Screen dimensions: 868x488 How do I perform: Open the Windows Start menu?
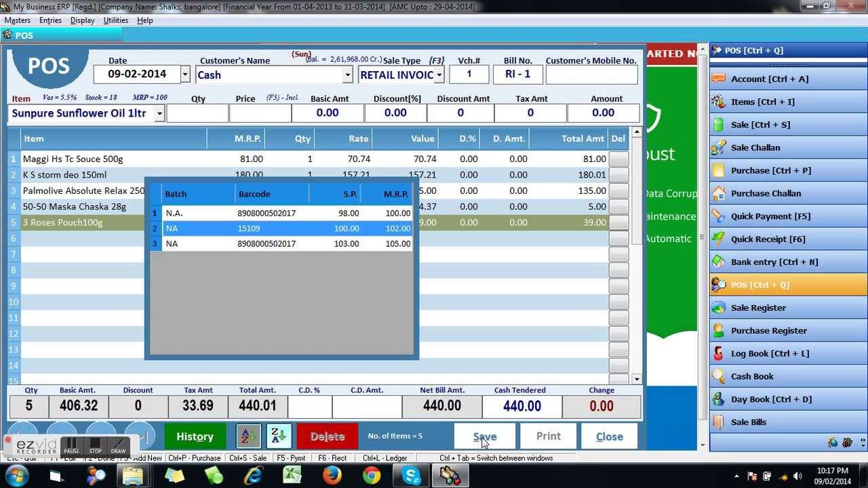coord(16,476)
